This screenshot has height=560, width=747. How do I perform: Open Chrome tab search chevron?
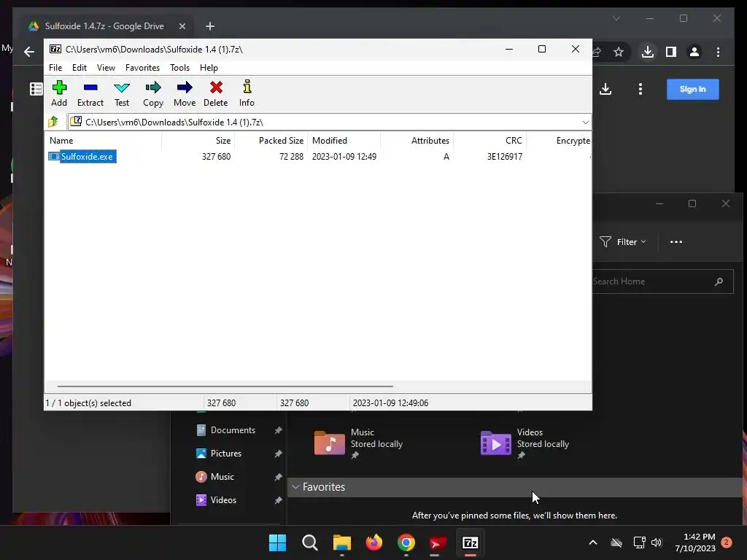(x=616, y=18)
